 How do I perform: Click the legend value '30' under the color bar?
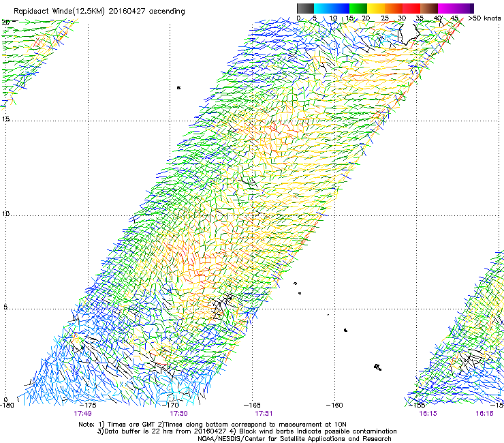(x=402, y=18)
